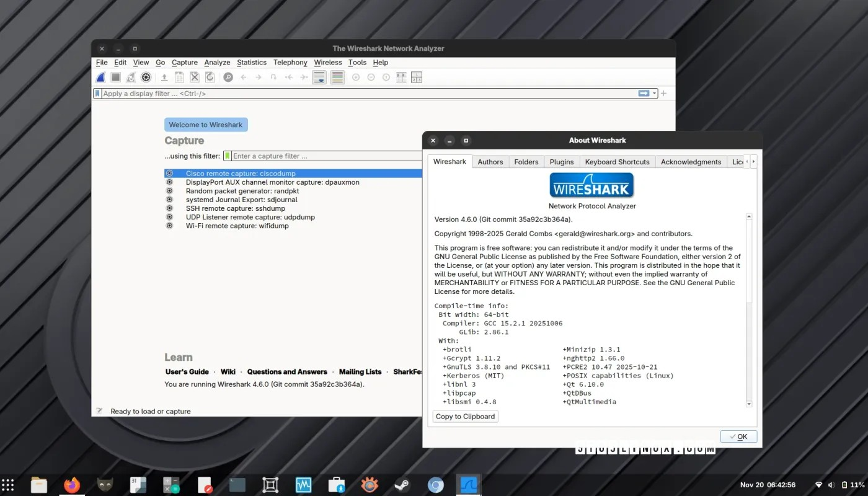Open the User's Guide link
This screenshot has height=496, width=868.
(187, 371)
